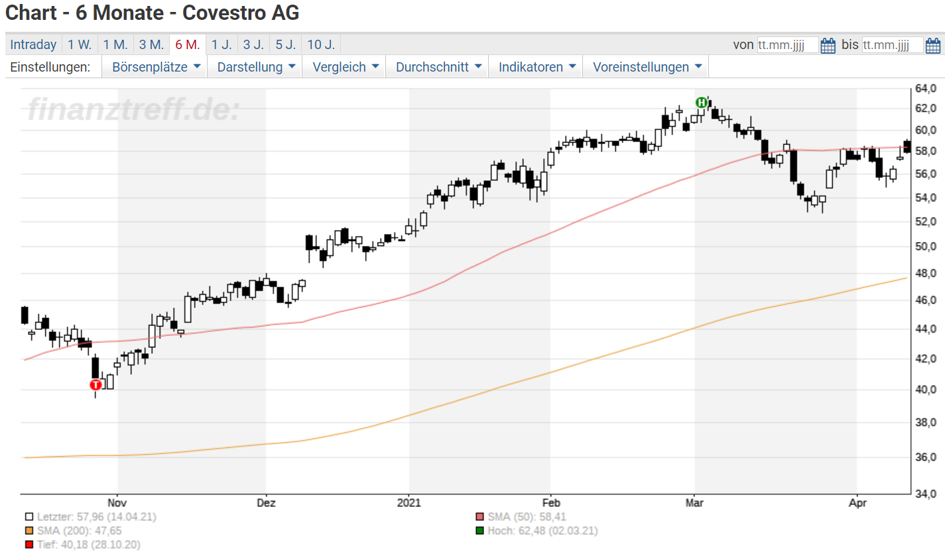Expand the Durchschnitt dropdown
Image resolution: width=945 pixels, height=560 pixels.
437,67
